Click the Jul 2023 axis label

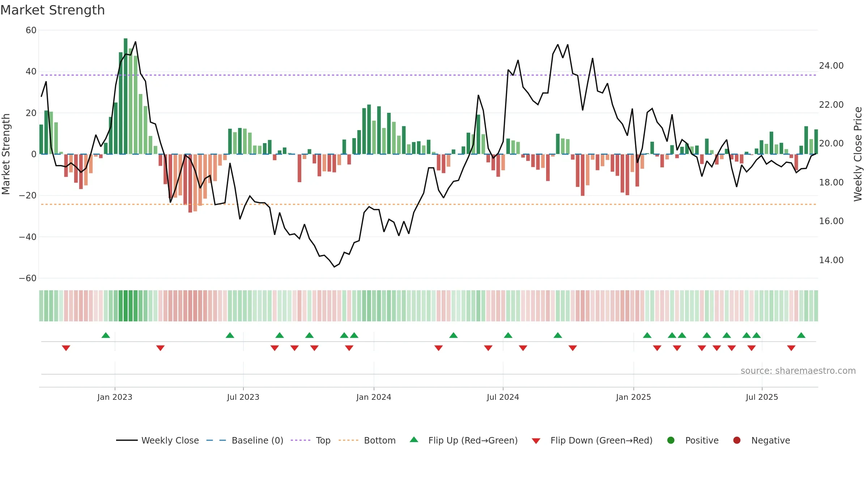click(243, 397)
